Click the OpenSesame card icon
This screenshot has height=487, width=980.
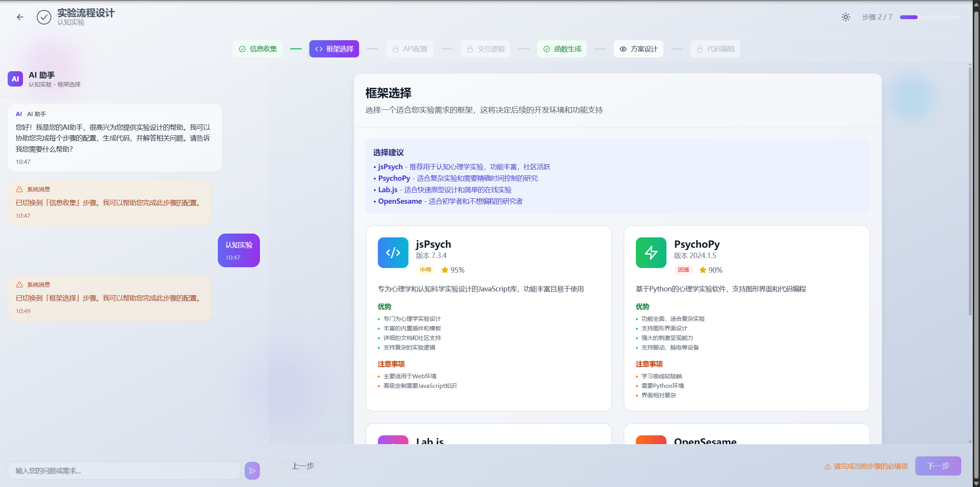pos(651,440)
